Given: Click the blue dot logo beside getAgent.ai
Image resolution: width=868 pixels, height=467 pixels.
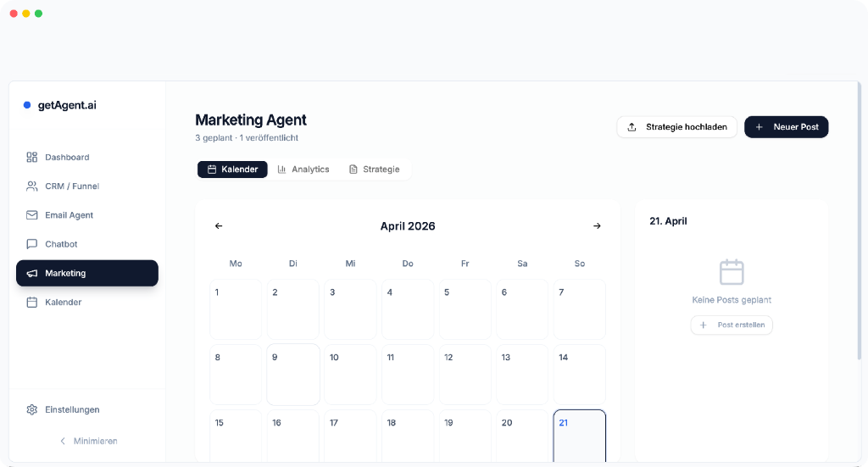Looking at the screenshot, I should (x=26, y=105).
